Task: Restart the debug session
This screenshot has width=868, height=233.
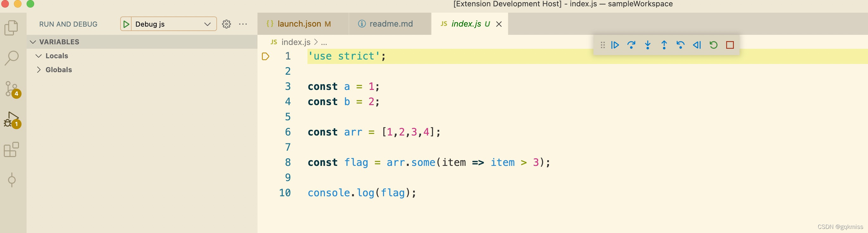Action: 713,45
